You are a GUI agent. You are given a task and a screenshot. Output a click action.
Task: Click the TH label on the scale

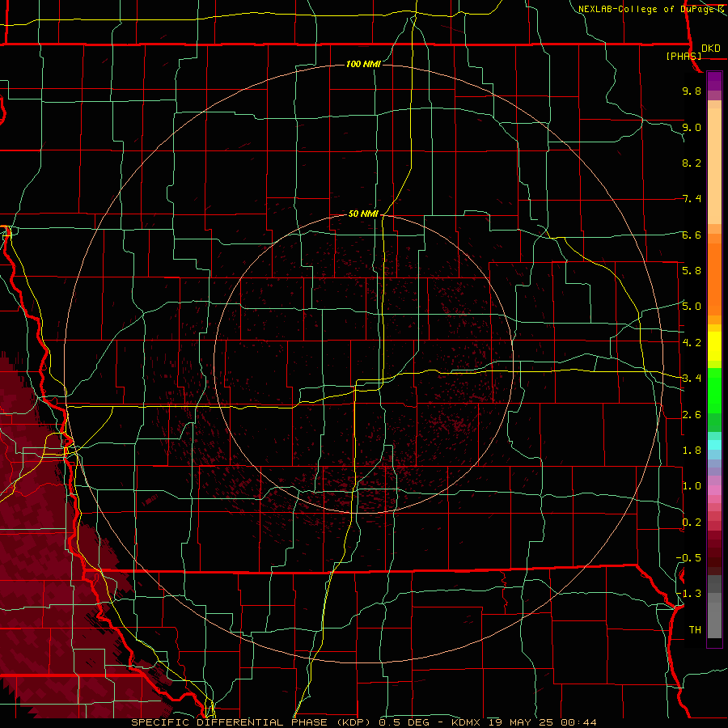pos(695,630)
